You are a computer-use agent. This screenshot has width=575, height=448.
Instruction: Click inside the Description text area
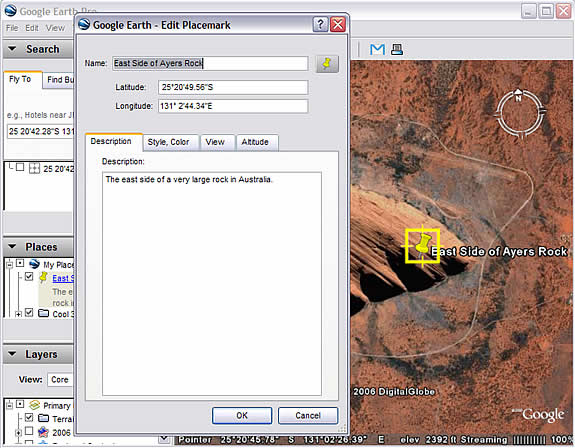point(212,284)
